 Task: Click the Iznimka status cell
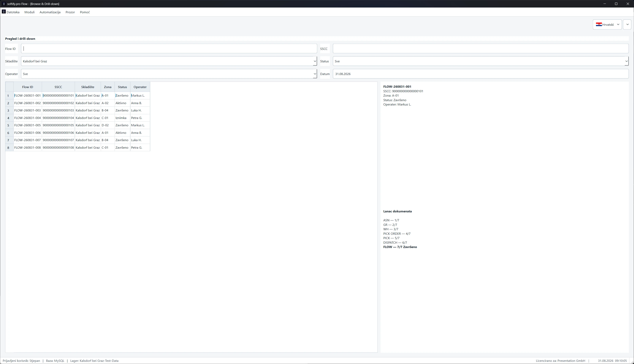pos(123,118)
